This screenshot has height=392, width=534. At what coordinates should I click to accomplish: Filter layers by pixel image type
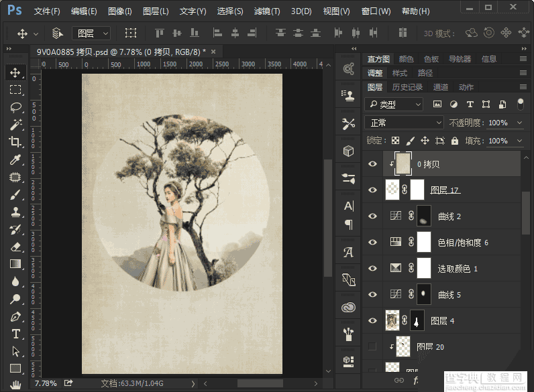(x=437, y=104)
